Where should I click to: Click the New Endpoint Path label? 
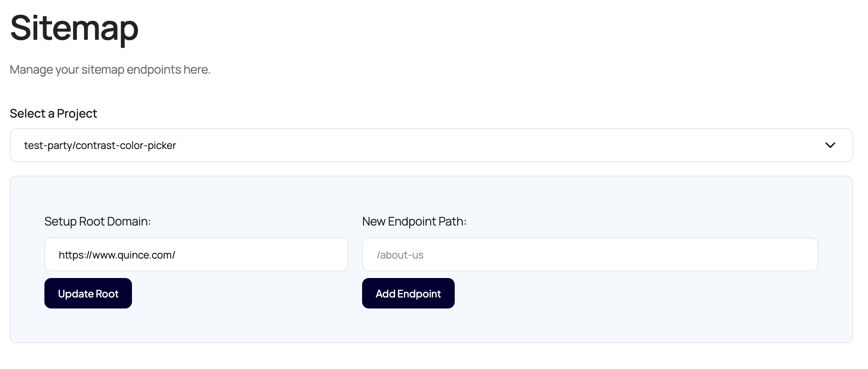click(414, 221)
